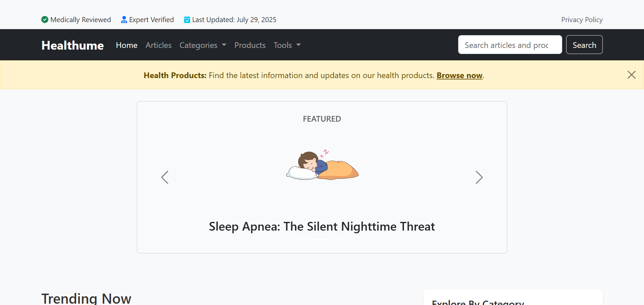Expand the Tools menu
Screen dimensions: 644x305
(283, 45)
